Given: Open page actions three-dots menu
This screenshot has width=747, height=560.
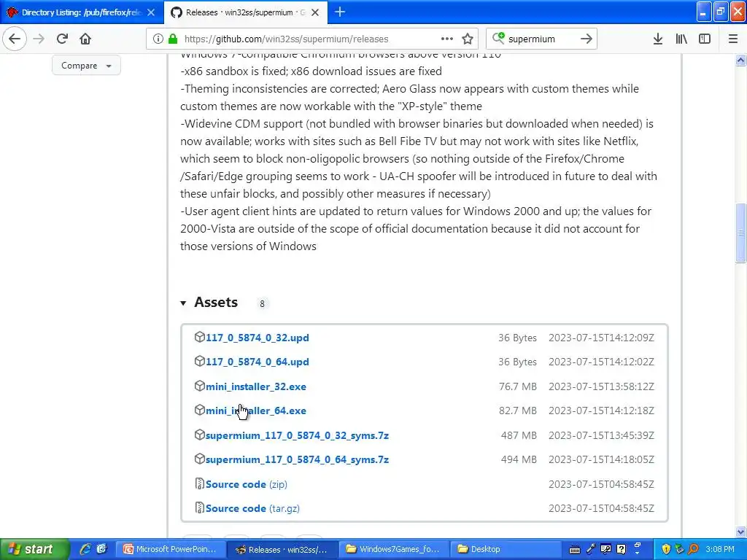Looking at the screenshot, I should (x=447, y=39).
